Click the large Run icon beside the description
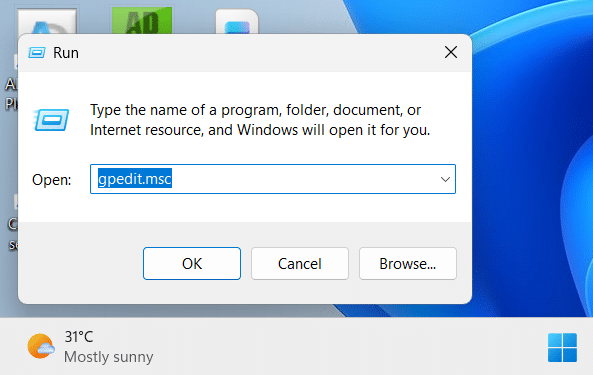The image size is (593, 375). coord(51,120)
